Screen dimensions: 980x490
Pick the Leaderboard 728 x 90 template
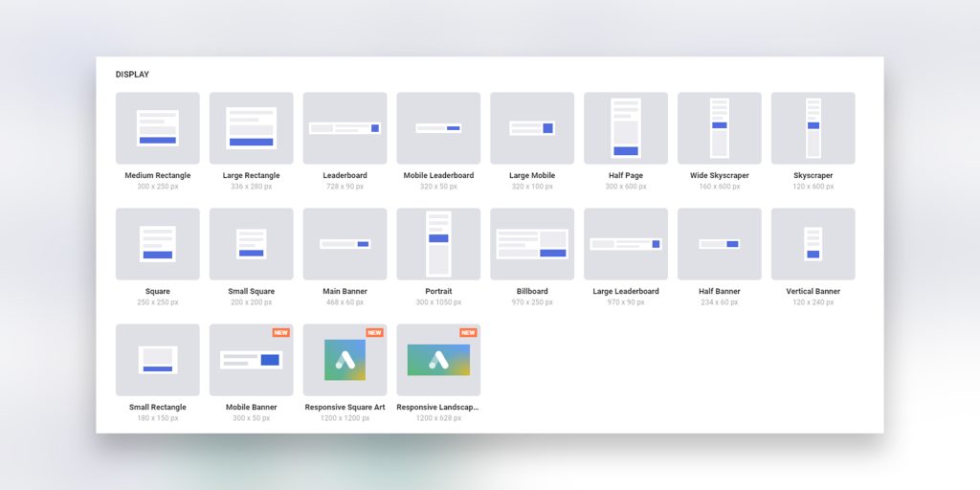[345, 128]
